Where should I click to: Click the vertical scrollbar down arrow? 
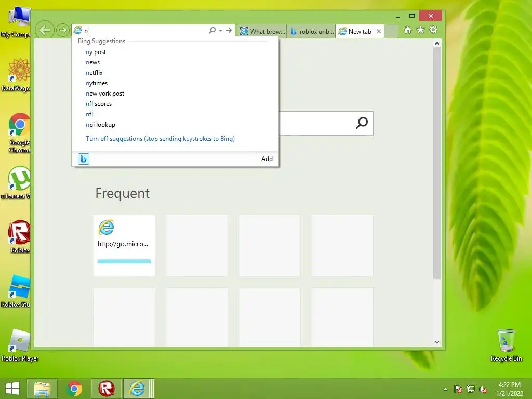[437, 342]
